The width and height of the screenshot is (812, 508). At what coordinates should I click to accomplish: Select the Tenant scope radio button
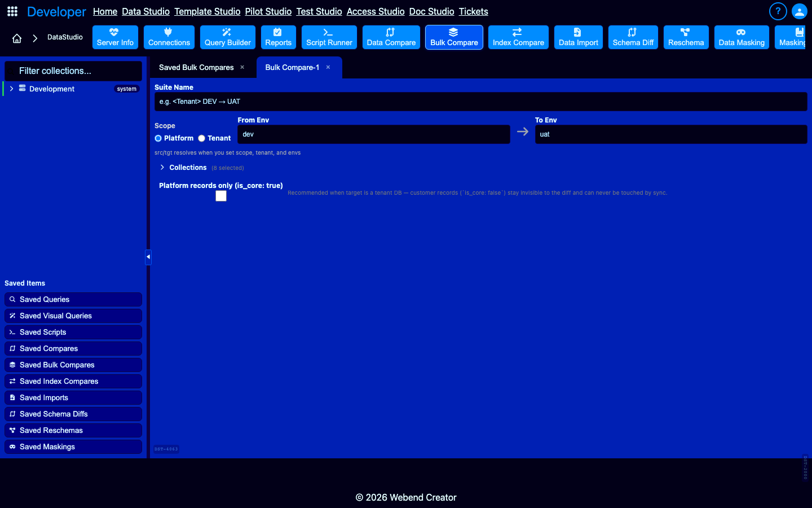(x=201, y=138)
